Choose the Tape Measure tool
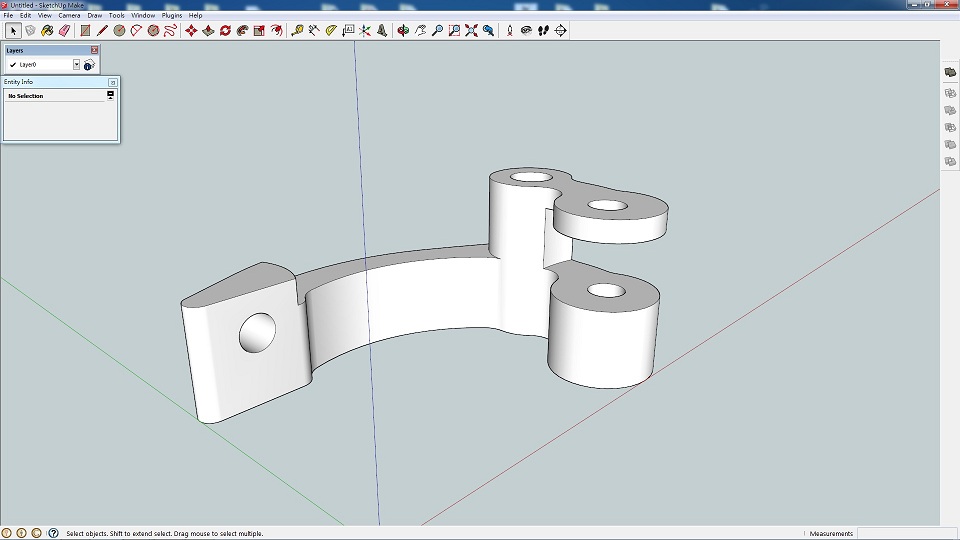960x540 pixels. pos(297,30)
